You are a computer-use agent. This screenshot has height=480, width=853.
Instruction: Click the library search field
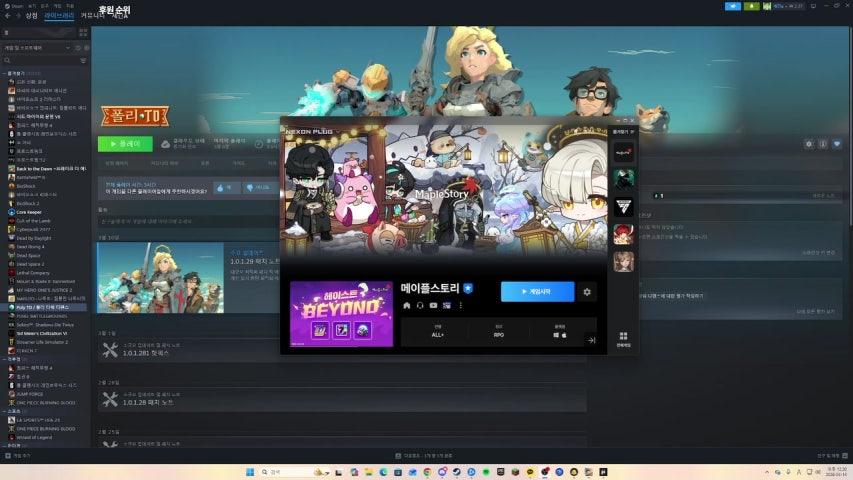click(x=41, y=60)
